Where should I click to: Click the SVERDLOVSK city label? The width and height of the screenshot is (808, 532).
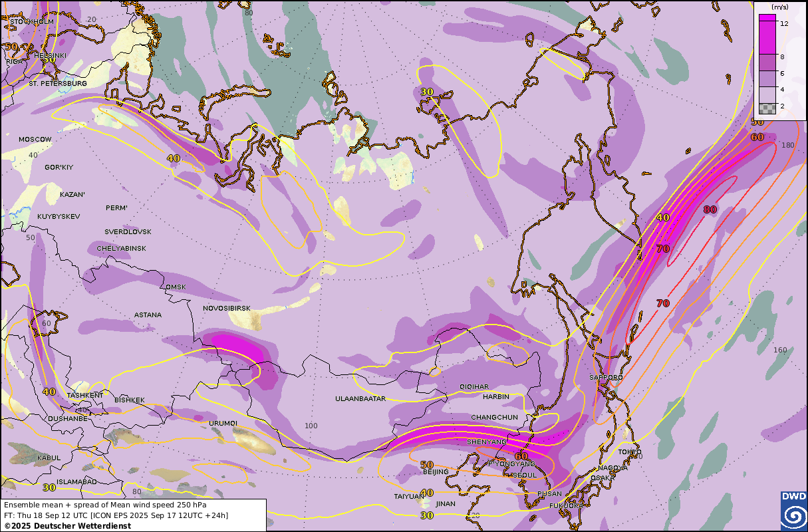(128, 231)
